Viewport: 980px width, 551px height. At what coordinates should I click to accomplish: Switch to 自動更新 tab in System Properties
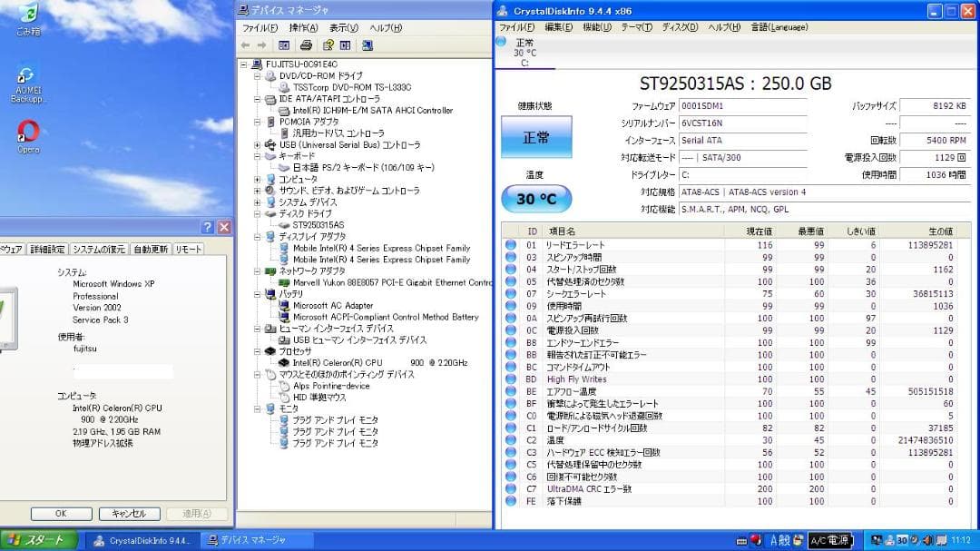pyautogui.click(x=151, y=249)
